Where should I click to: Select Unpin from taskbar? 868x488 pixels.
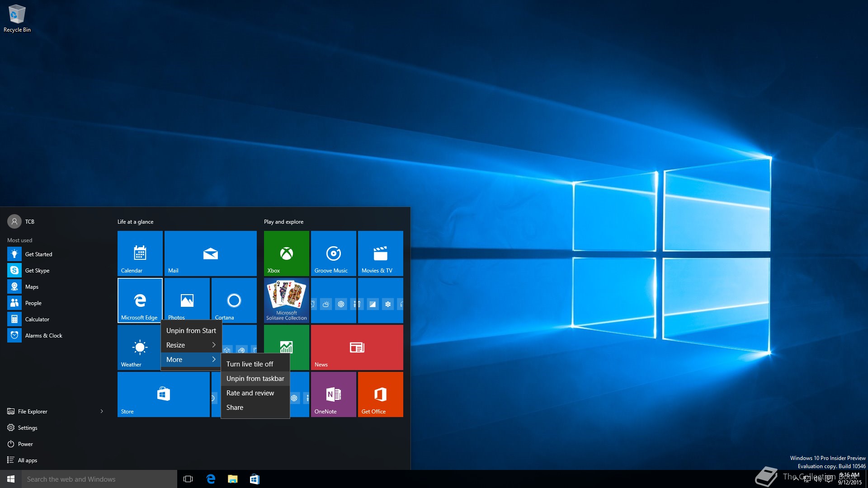tap(255, 379)
